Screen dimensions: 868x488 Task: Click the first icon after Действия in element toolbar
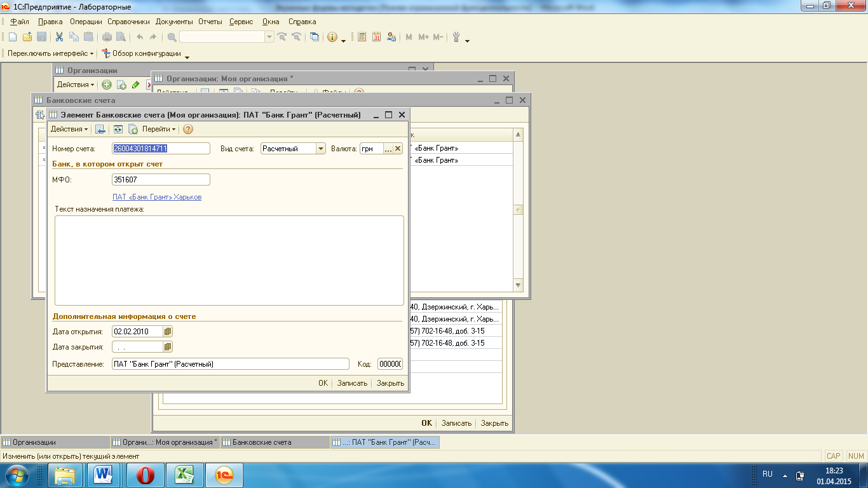point(100,129)
